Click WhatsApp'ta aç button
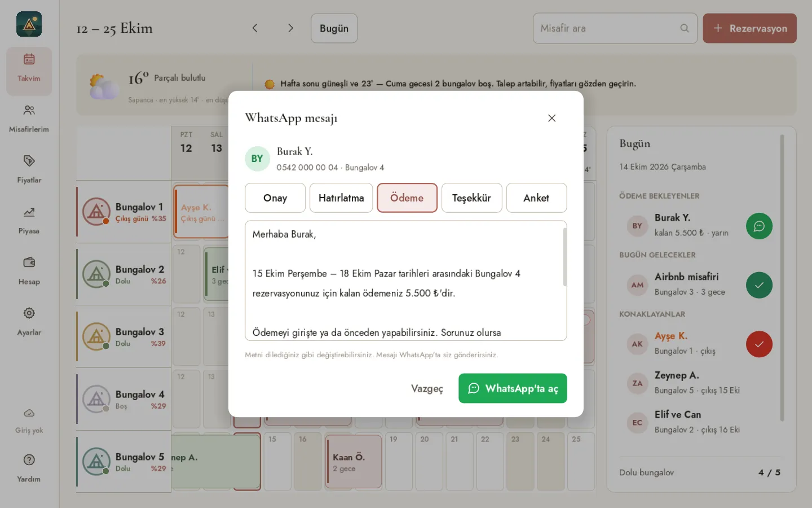 point(513,388)
